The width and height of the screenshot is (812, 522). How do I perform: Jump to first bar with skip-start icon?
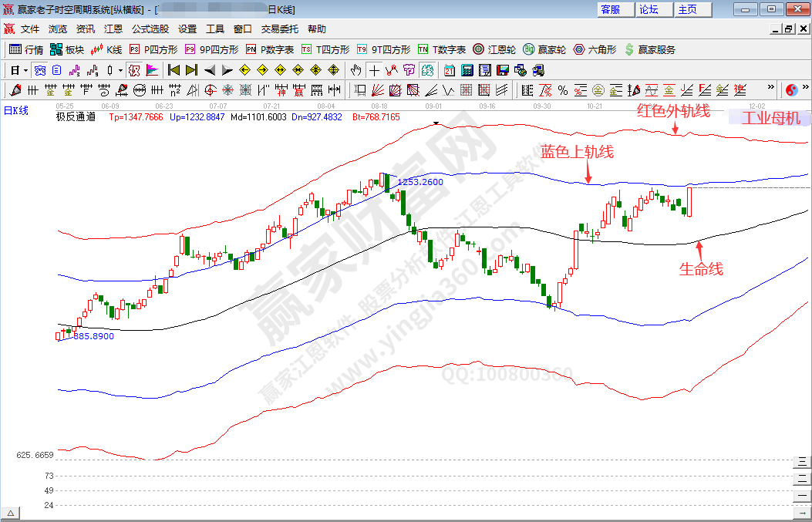(x=174, y=70)
